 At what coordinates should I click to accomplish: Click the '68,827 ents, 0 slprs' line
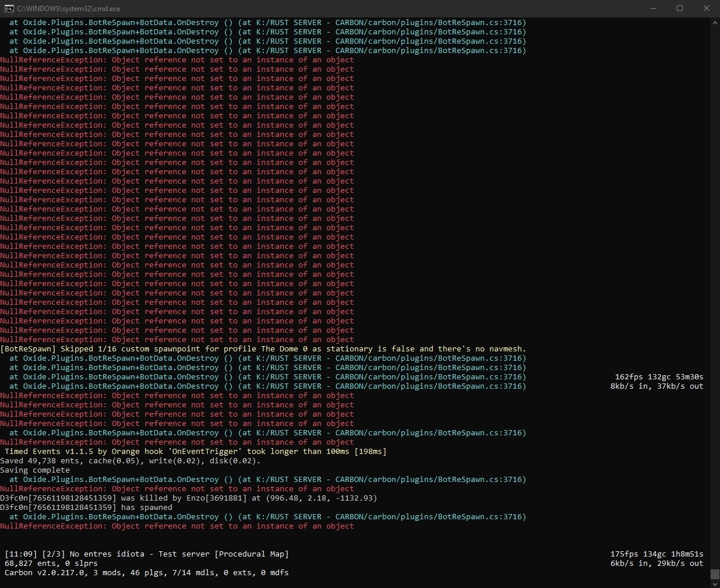click(x=51, y=564)
